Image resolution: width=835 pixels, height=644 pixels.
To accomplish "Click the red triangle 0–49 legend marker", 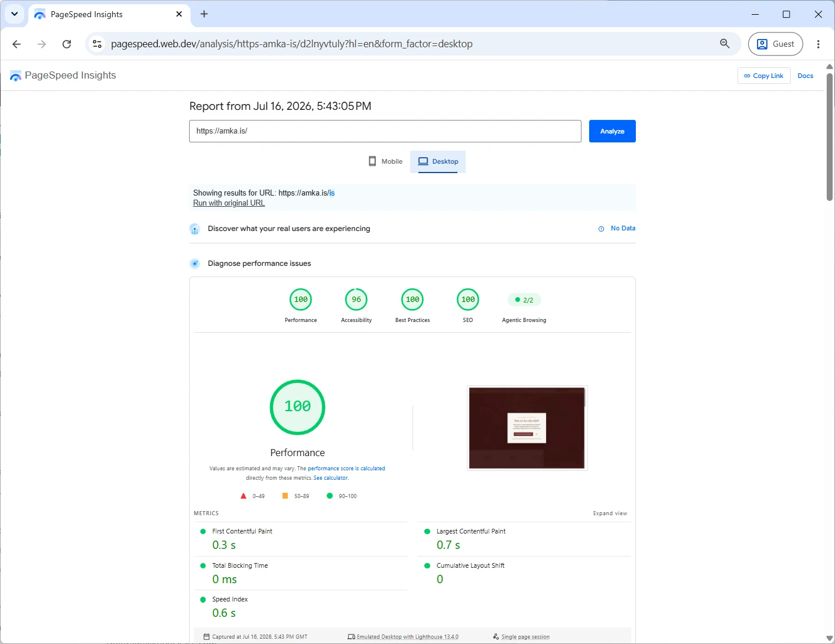I will pyautogui.click(x=243, y=496).
